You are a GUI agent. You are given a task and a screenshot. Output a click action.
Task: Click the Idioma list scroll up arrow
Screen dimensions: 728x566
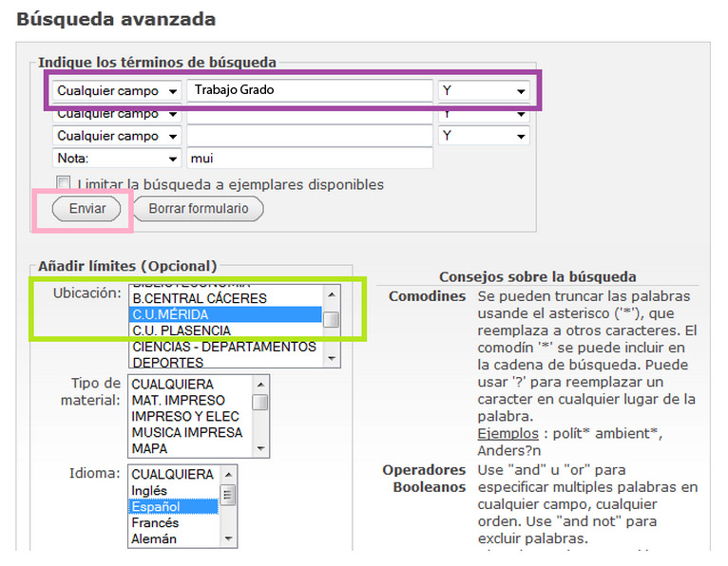[228, 473]
